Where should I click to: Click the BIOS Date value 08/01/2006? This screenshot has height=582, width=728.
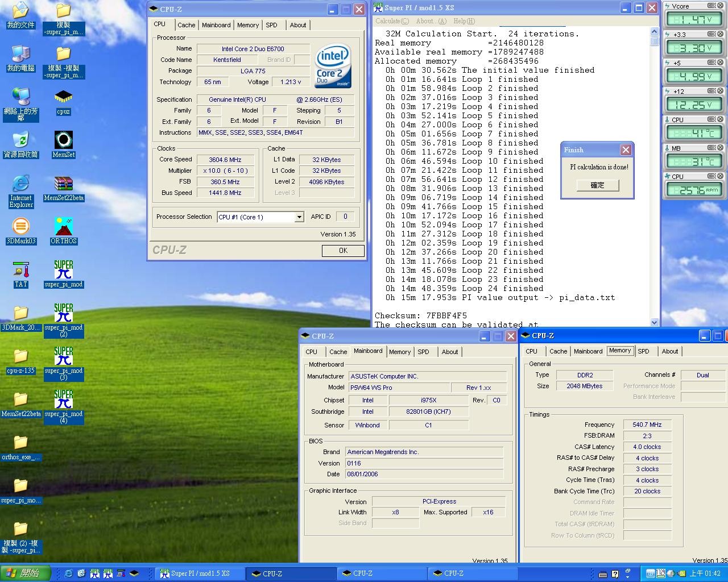point(424,474)
